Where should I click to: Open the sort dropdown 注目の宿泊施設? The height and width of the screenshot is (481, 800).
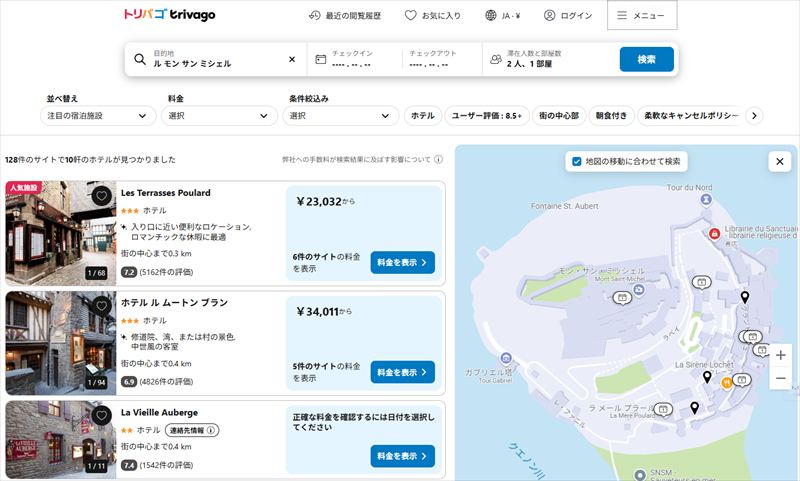coord(98,116)
